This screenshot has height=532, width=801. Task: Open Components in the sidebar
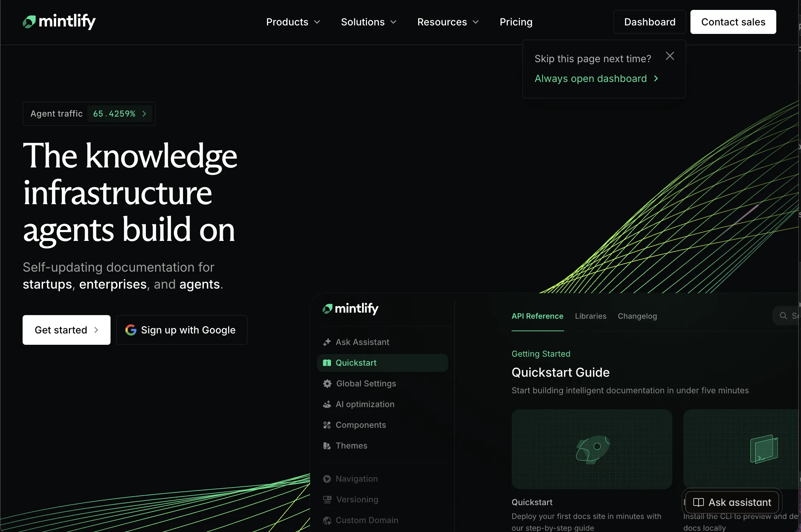click(x=382, y=425)
